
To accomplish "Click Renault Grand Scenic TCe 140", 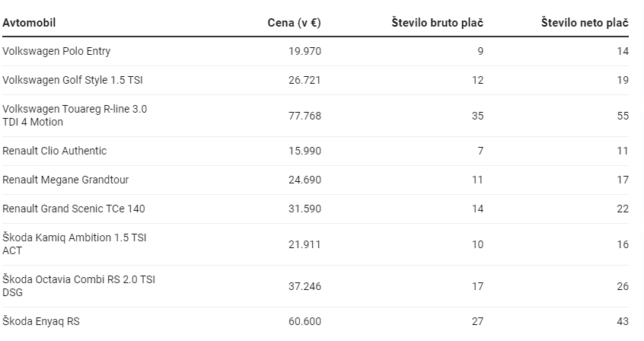I will [74, 209].
